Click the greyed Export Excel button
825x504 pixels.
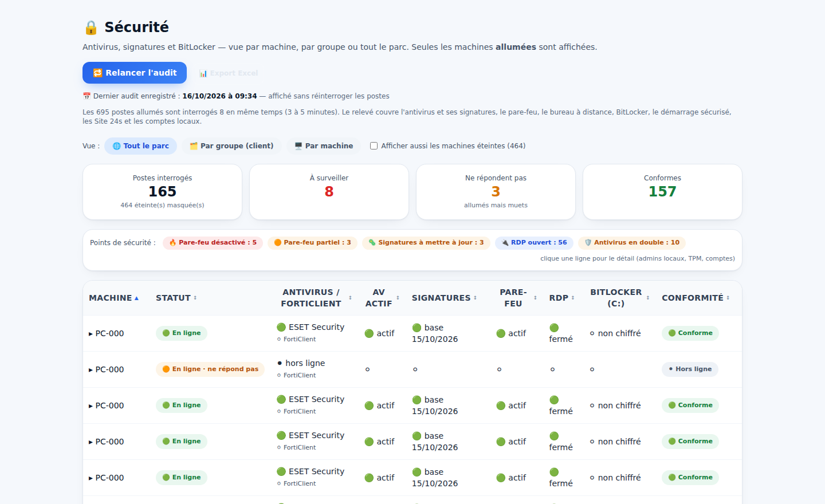(x=229, y=73)
